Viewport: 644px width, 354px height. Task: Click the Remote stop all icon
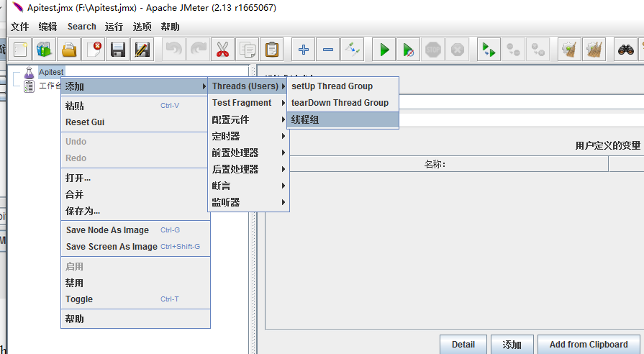tap(513, 50)
